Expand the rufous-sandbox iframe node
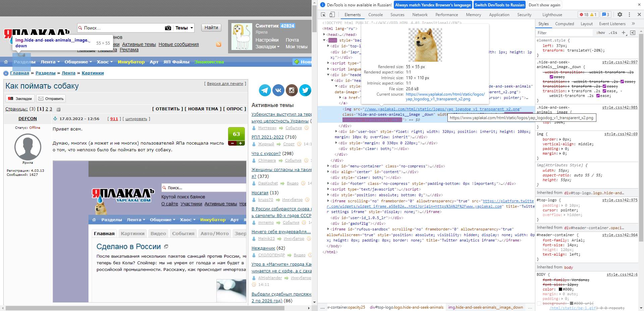The width and height of the screenshot is (644, 311). click(328, 229)
